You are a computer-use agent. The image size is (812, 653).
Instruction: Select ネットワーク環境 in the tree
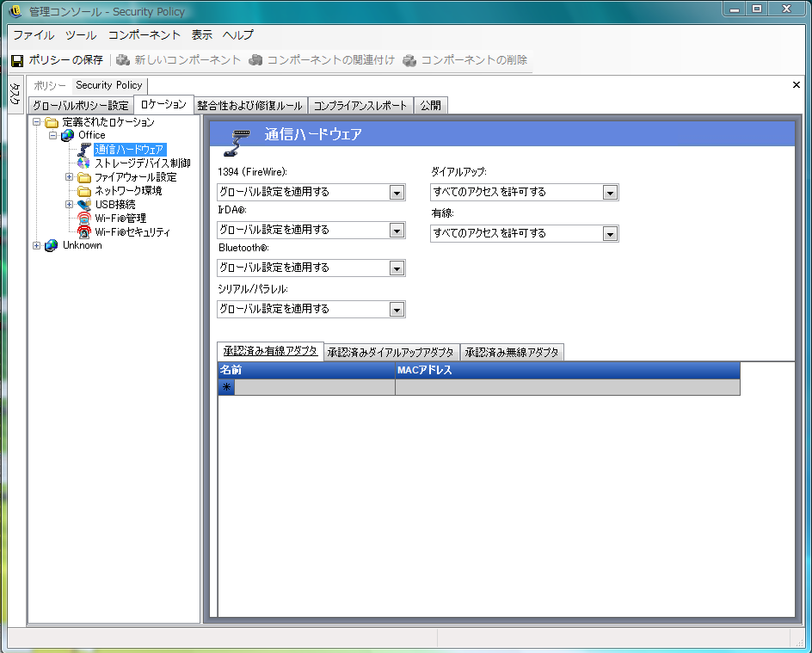tap(128, 191)
